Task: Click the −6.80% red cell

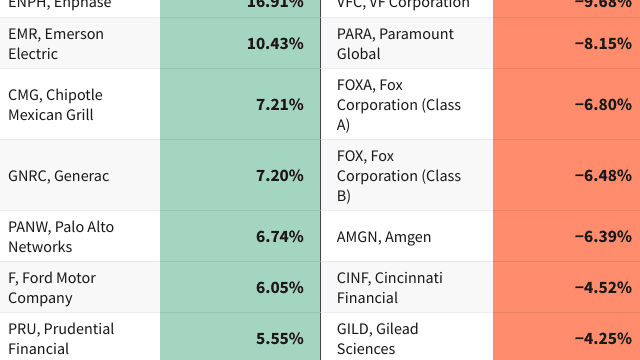Action: (x=567, y=104)
